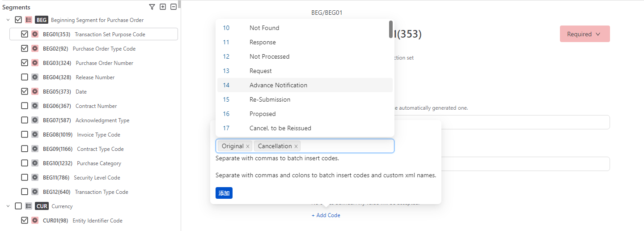Click the + Add Code link

(326, 215)
